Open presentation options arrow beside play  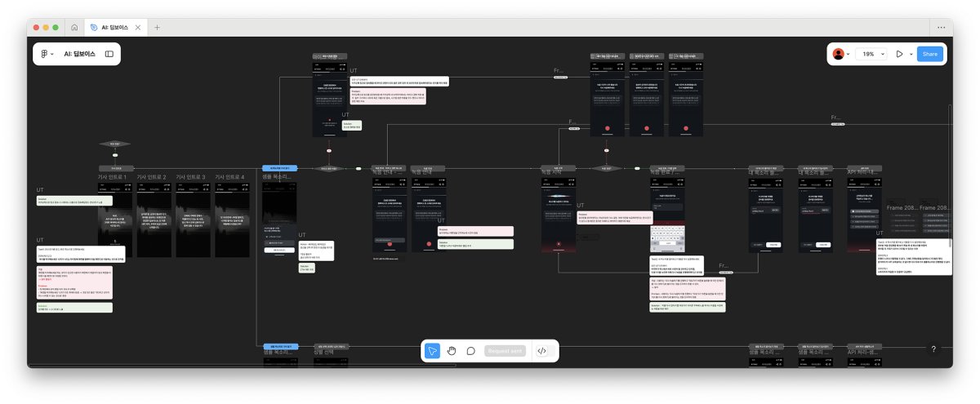click(x=911, y=54)
